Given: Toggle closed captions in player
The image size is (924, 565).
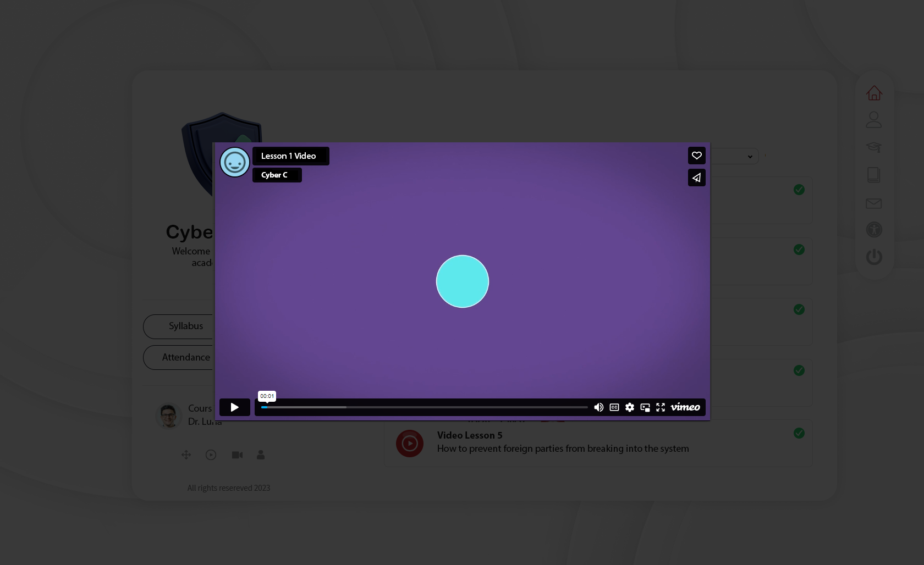Looking at the screenshot, I should coord(614,407).
